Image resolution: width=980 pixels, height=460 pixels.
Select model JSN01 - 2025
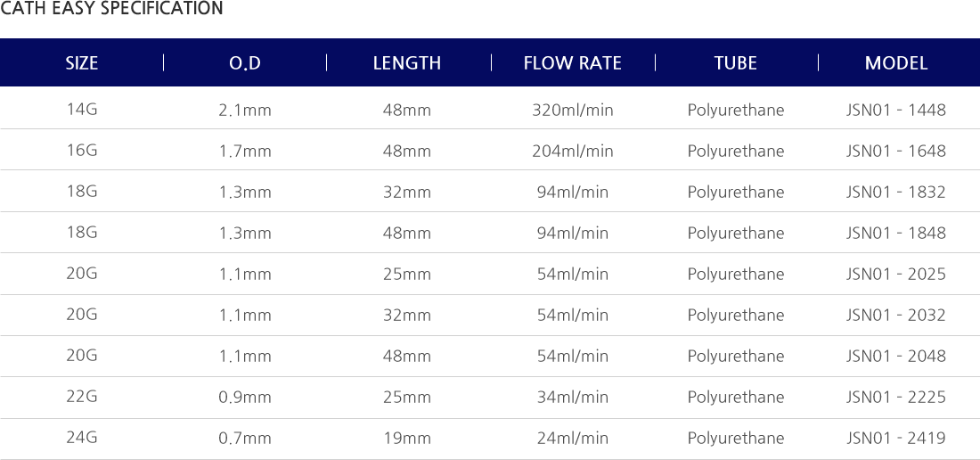896,274
